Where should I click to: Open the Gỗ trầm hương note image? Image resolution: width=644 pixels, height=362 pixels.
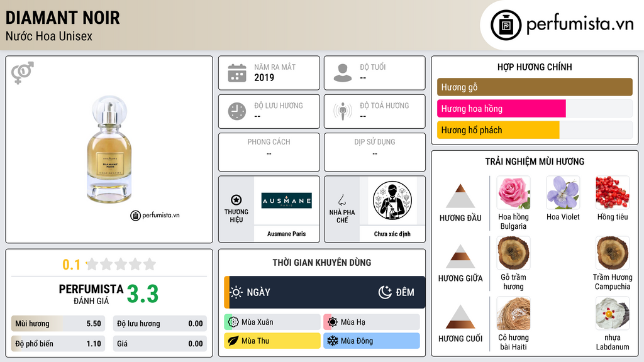[513, 253]
